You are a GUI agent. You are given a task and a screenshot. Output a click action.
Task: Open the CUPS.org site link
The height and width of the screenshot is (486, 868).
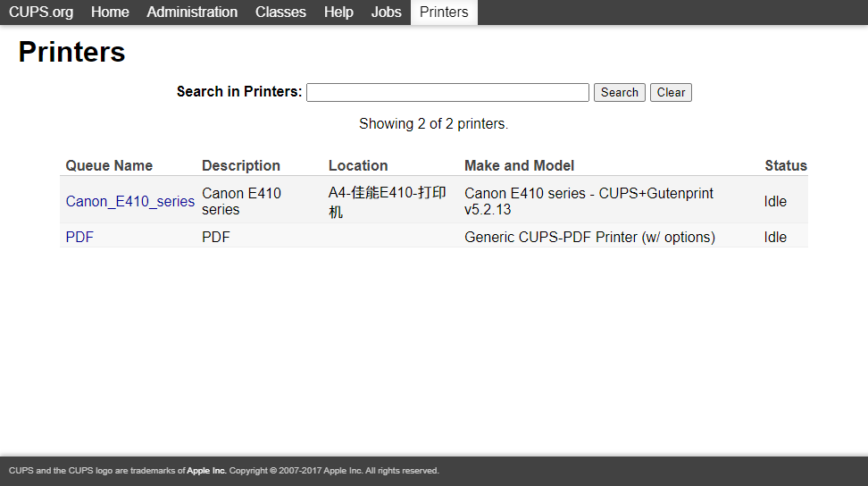point(41,13)
